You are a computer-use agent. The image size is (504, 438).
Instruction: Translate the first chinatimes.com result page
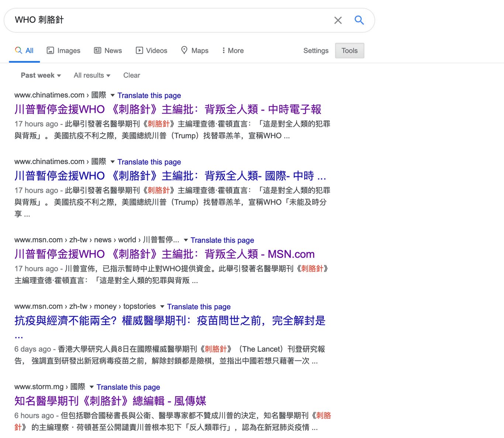tap(149, 95)
